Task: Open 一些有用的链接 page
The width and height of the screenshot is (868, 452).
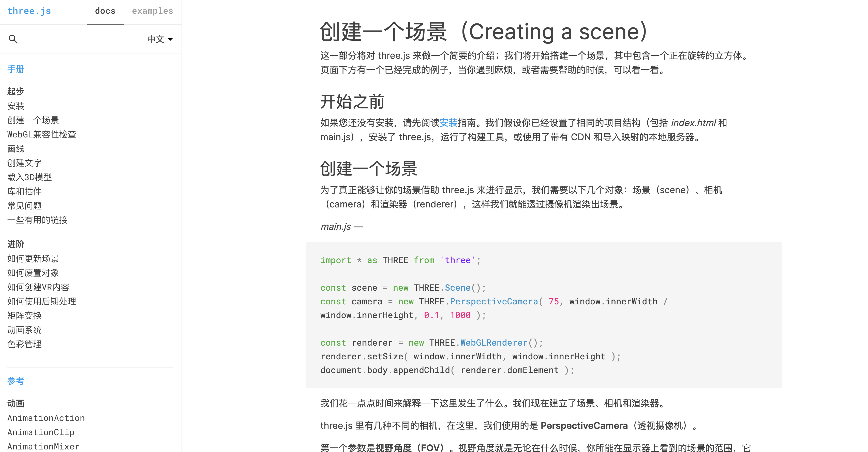Action: point(37,220)
